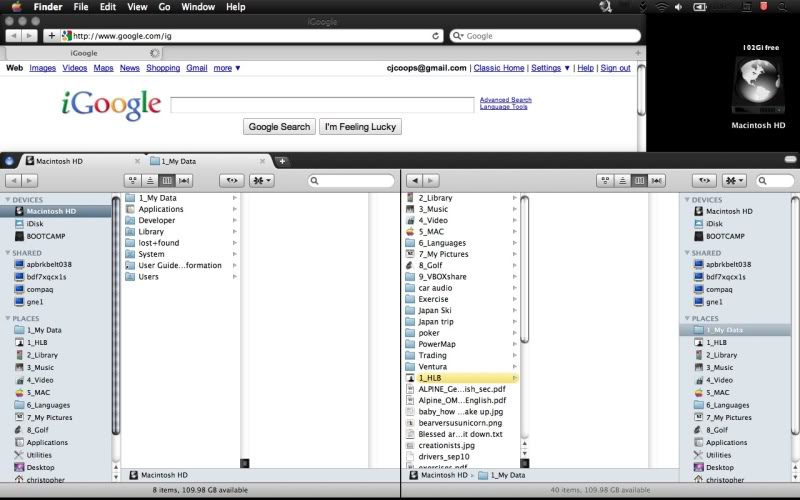Click the left sidebar vertical scrollbar

click(116, 316)
